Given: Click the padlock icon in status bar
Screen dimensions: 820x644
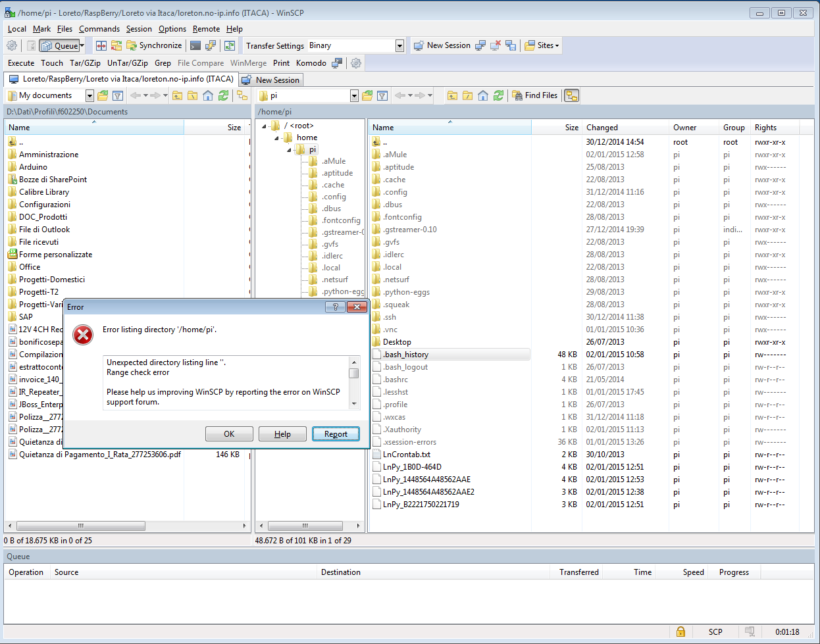Looking at the screenshot, I should pos(680,632).
